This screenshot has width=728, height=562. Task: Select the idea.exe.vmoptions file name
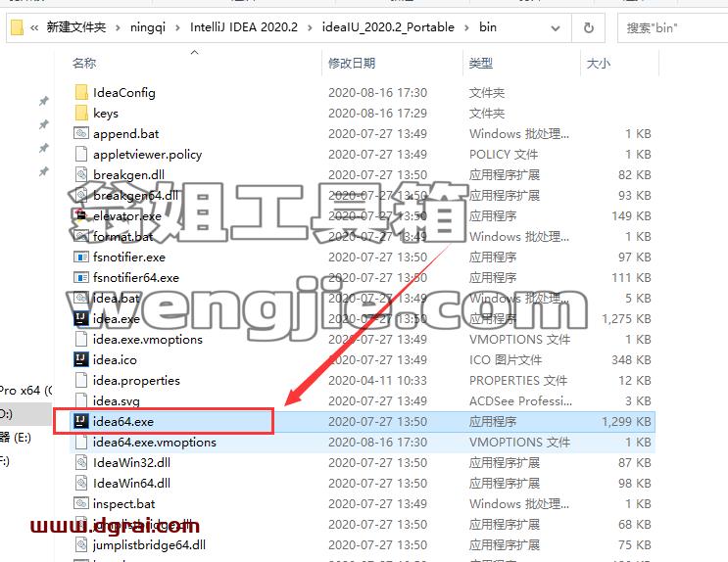(x=148, y=339)
